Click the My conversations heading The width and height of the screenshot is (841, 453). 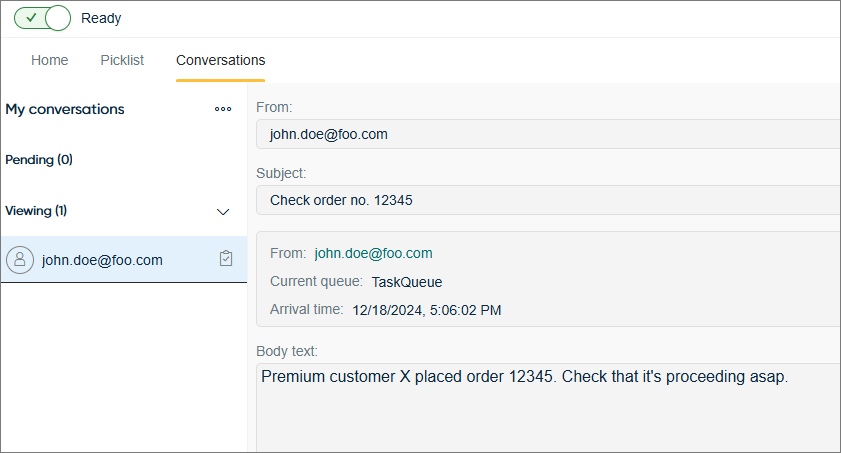coord(65,109)
